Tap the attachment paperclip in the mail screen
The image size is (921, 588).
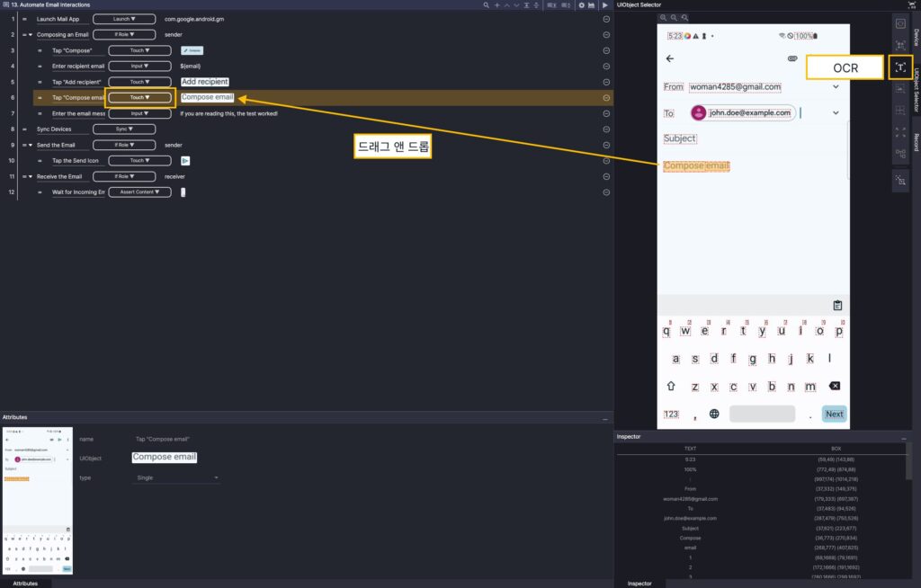point(792,58)
